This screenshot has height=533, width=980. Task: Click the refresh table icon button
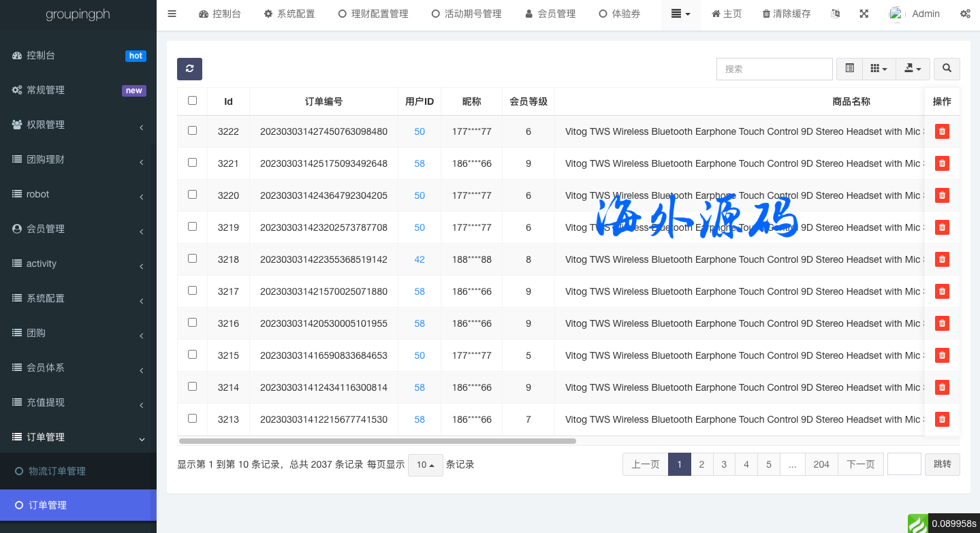click(189, 69)
